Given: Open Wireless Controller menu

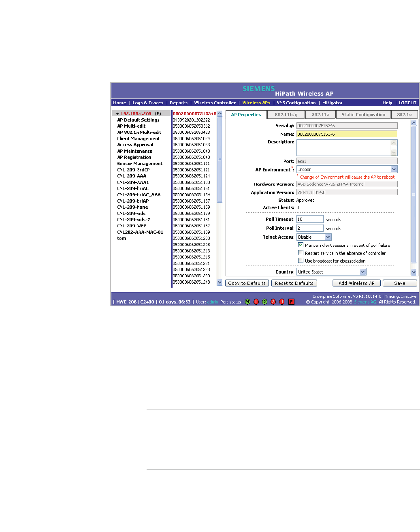Looking at the screenshot, I should pyautogui.click(x=215, y=103).
